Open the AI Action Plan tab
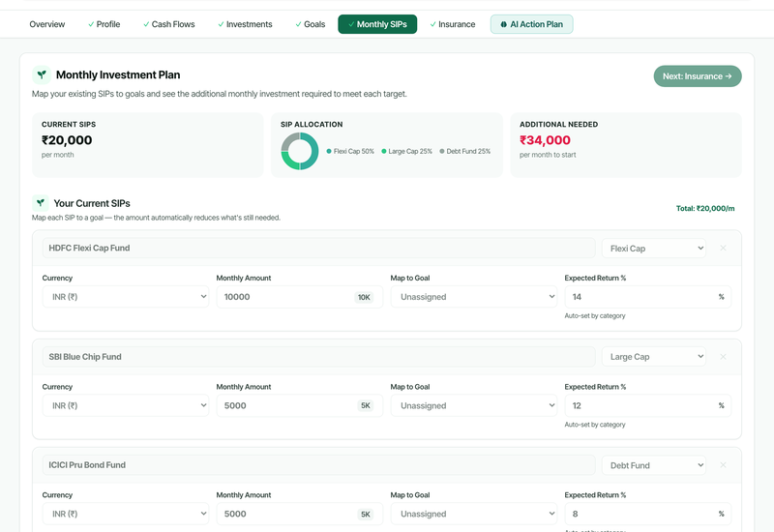The height and width of the screenshot is (532, 774). 531,24
